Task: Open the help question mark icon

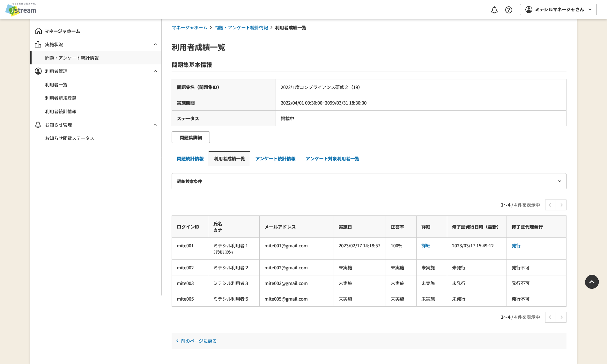Action: [x=509, y=10]
